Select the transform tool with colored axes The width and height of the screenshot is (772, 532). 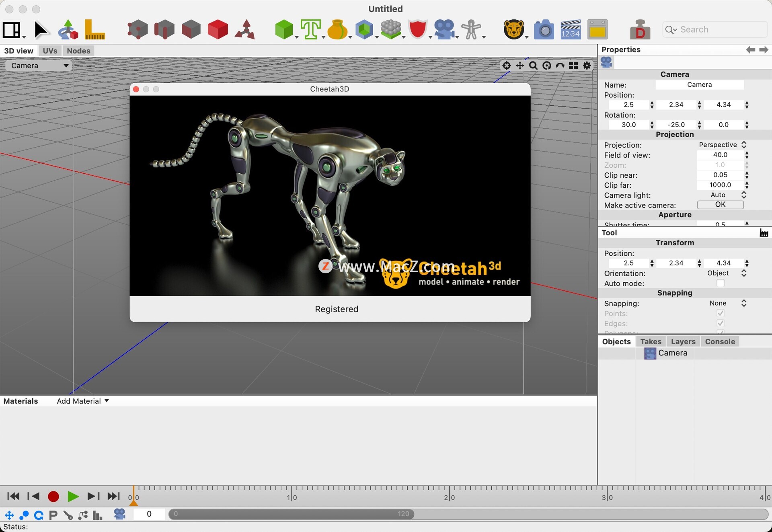[68, 30]
